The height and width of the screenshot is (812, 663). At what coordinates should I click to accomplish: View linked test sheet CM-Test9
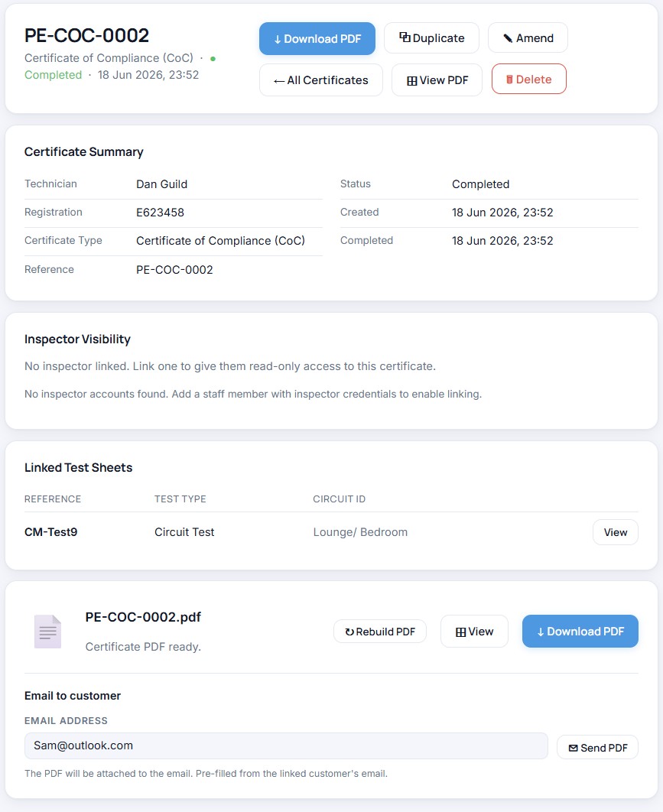616,532
